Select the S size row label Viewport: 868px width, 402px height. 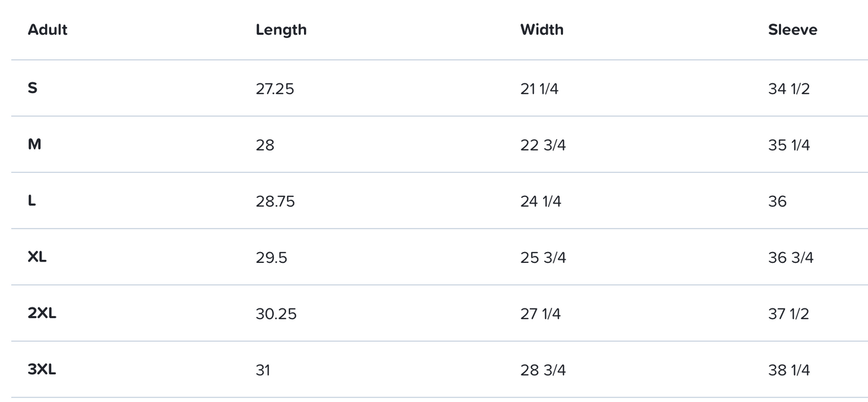pos(32,88)
